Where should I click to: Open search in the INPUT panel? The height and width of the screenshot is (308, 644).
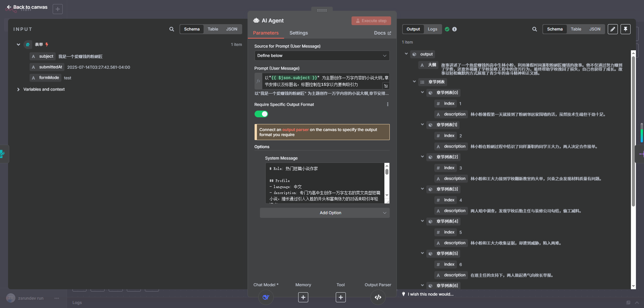click(171, 29)
